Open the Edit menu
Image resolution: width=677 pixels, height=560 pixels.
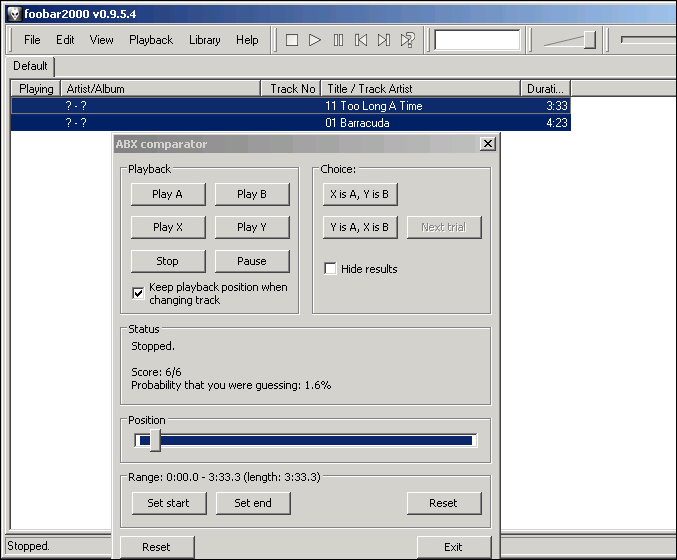coord(65,40)
